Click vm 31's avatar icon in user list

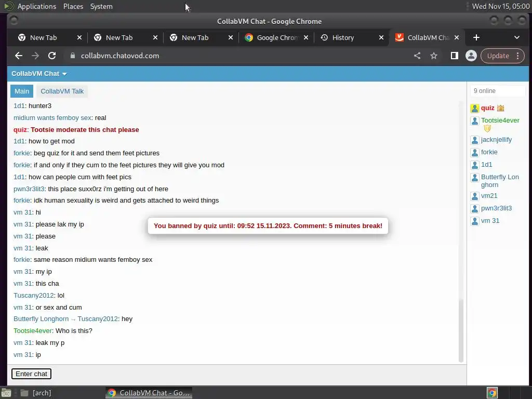pos(475,221)
